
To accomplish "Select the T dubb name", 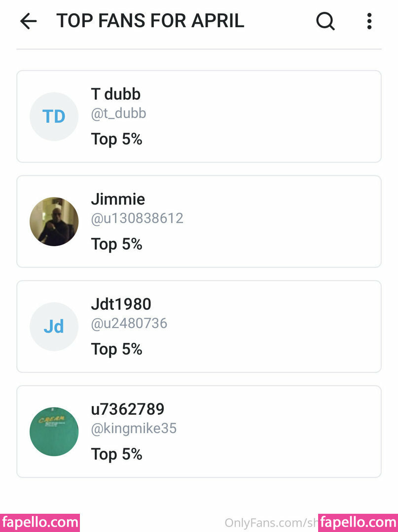I will pyautogui.click(x=116, y=94).
